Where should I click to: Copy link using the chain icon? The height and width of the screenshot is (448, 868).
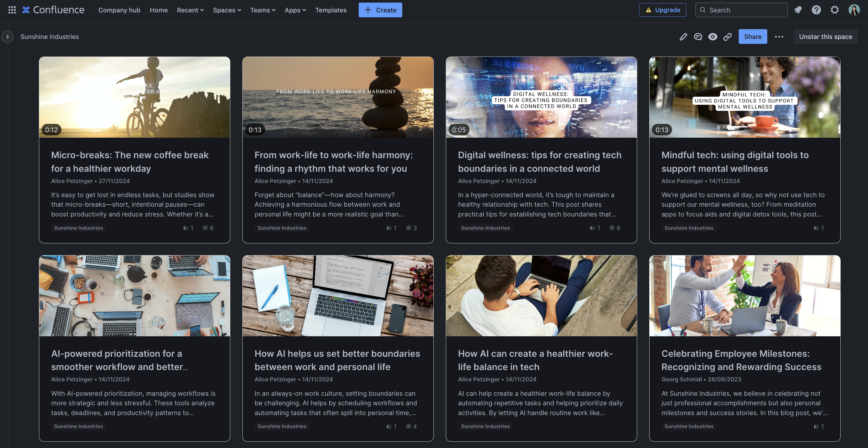tap(727, 37)
